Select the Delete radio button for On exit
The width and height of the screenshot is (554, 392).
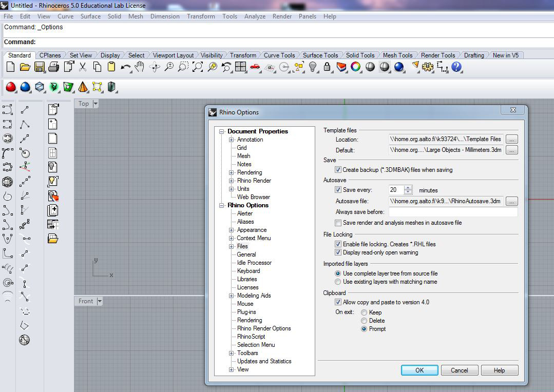364,321
